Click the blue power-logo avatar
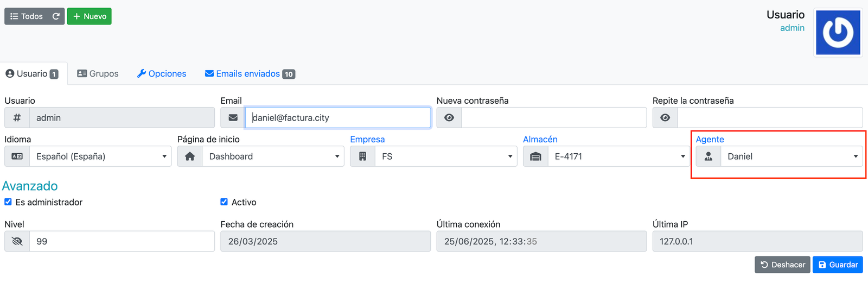The image size is (868, 282). tap(838, 33)
